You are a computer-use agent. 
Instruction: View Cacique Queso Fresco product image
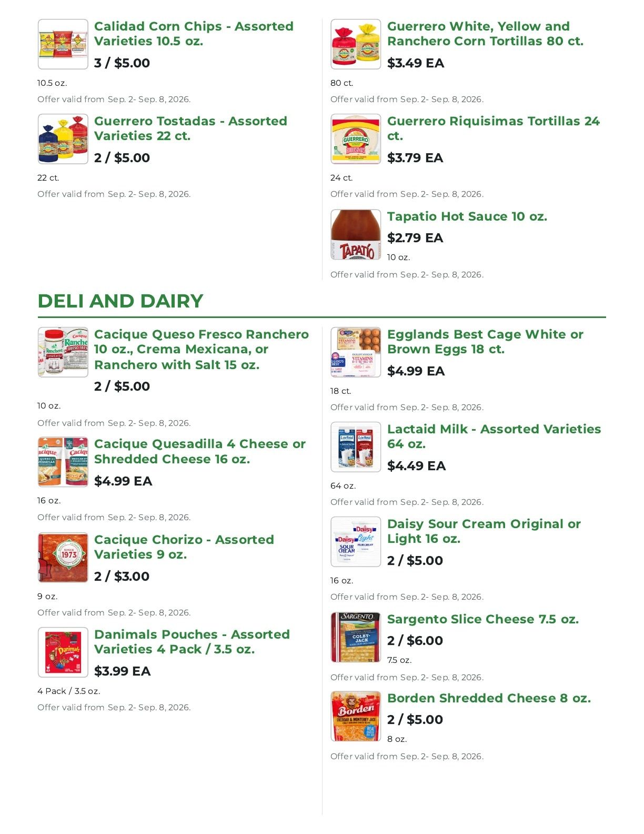coord(63,352)
